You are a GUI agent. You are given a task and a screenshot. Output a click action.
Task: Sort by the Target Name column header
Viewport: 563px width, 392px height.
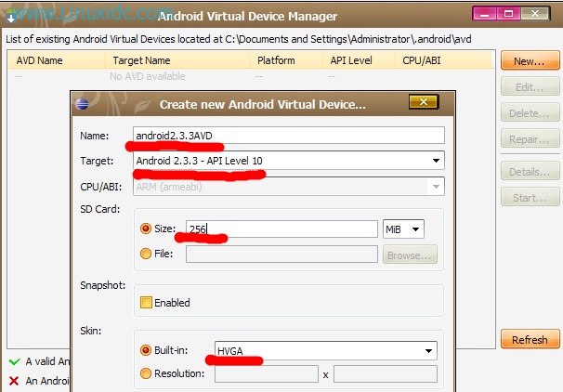pyautogui.click(x=177, y=60)
